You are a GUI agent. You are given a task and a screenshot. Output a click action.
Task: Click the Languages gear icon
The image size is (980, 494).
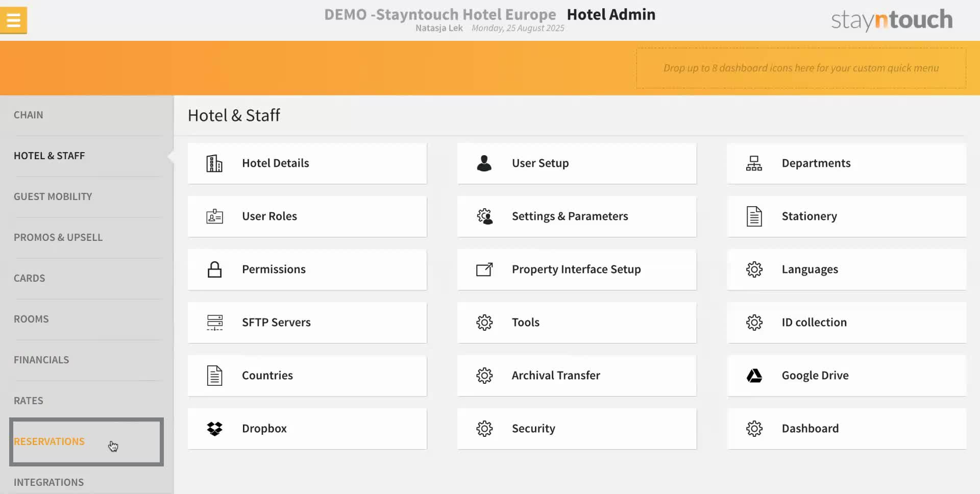754,269
